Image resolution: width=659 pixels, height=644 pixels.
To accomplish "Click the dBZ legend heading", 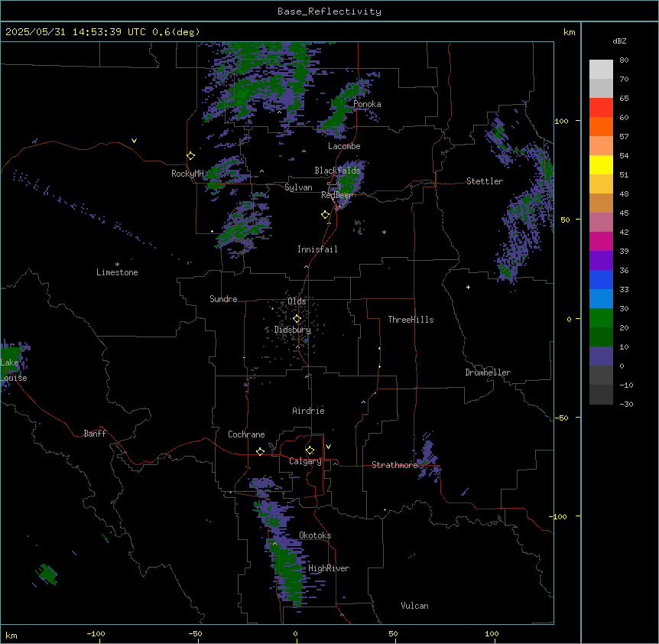I will click(x=619, y=41).
